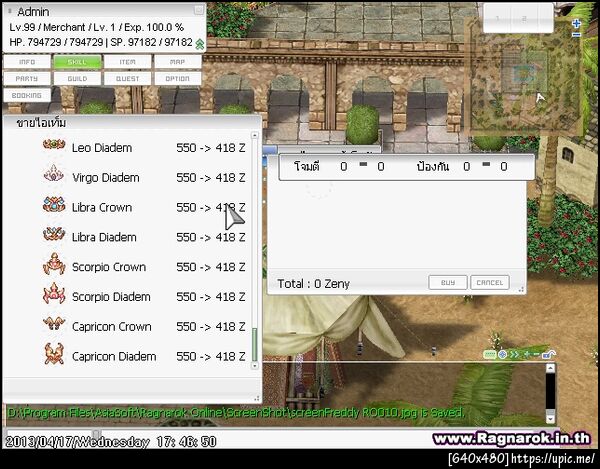600x469 pixels.
Task: Click the Scorpio Diadem item icon
Action: (x=54, y=294)
